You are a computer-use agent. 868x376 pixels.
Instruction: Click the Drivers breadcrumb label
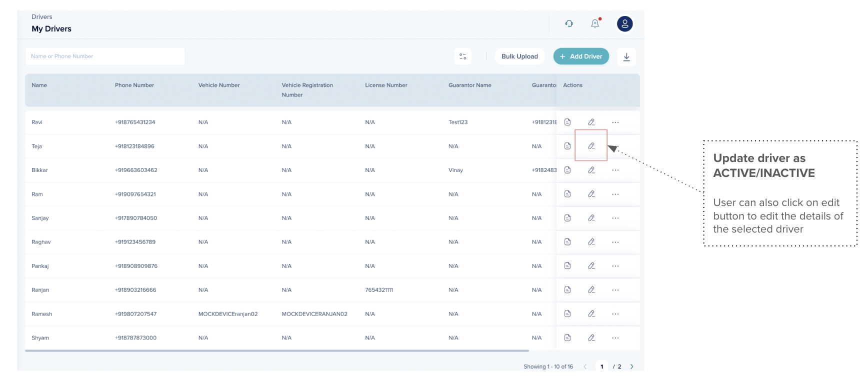tap(42, 17)
